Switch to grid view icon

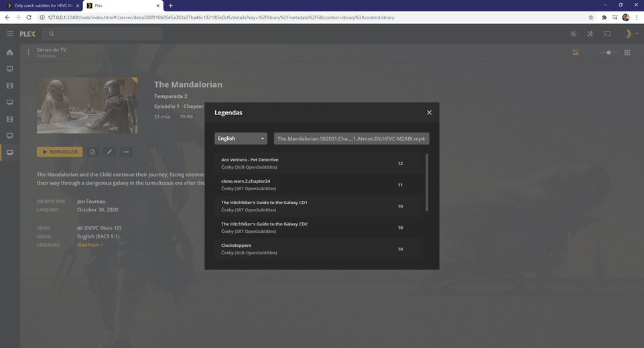coord(627,52)
